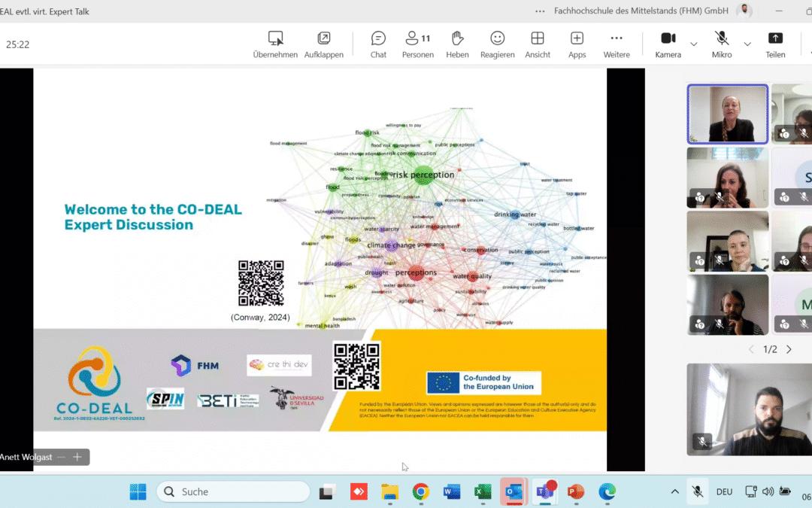The image size is (812, 508).
Task: Go to next page of participant videos
Action: 789,349
